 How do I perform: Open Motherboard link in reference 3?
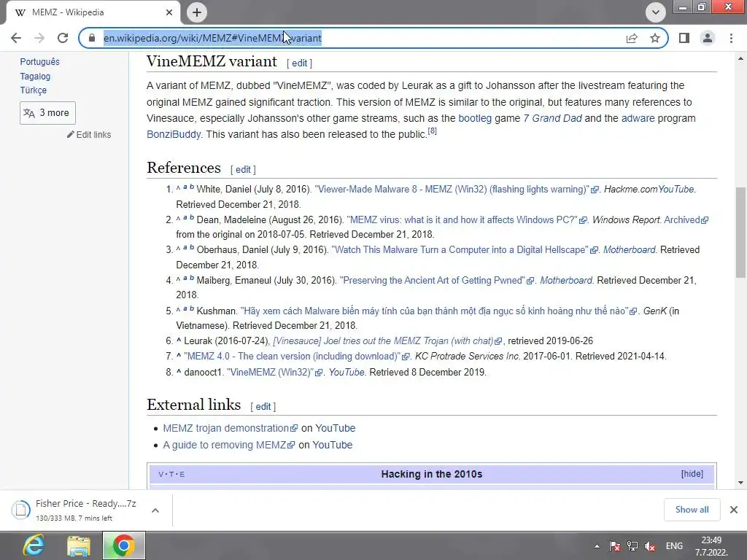(630, 250)
